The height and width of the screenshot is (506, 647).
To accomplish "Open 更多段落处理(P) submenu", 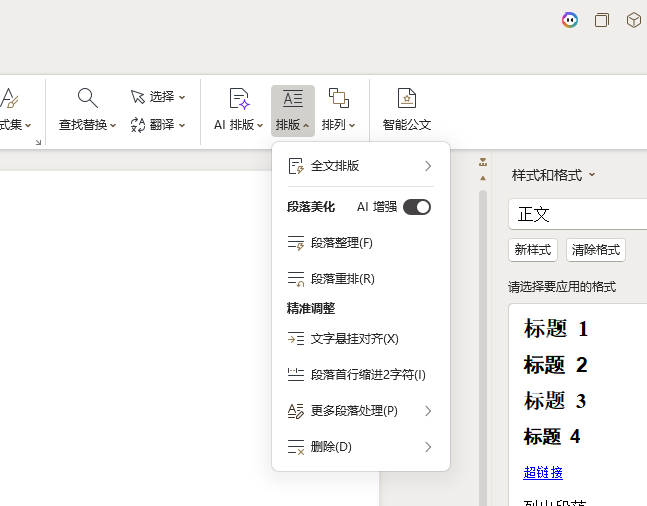I will pos(360,411).
